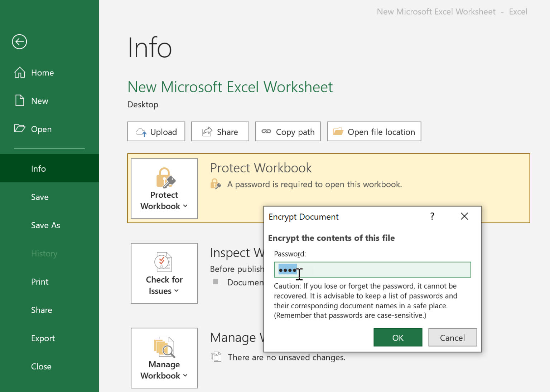This screenshot has height=392, width=550.
Task: Click the Home house icon in sidebar
Action: 20,73
